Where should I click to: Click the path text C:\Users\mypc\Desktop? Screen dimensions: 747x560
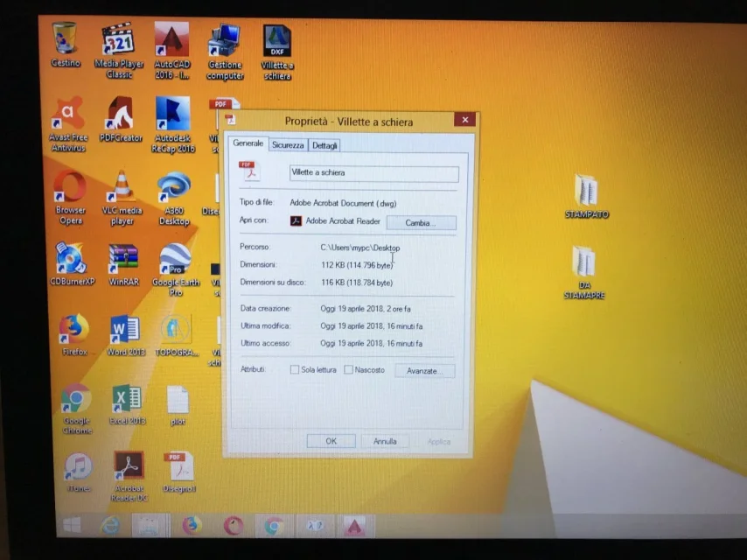(x=360, y=248)
